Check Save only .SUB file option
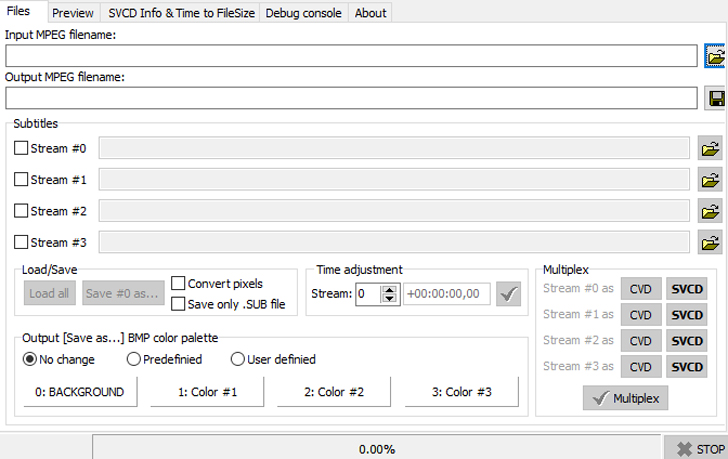The image size is (728, 459). [179, 304]
